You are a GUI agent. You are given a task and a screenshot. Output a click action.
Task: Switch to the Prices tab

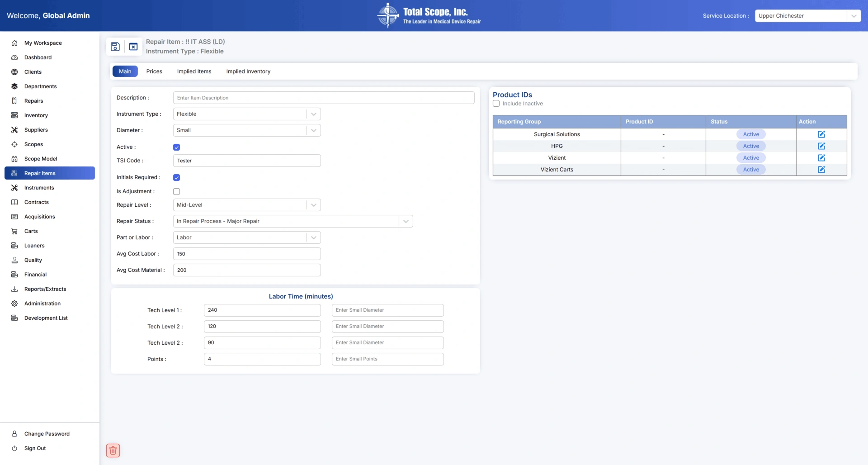coord(154,71)
